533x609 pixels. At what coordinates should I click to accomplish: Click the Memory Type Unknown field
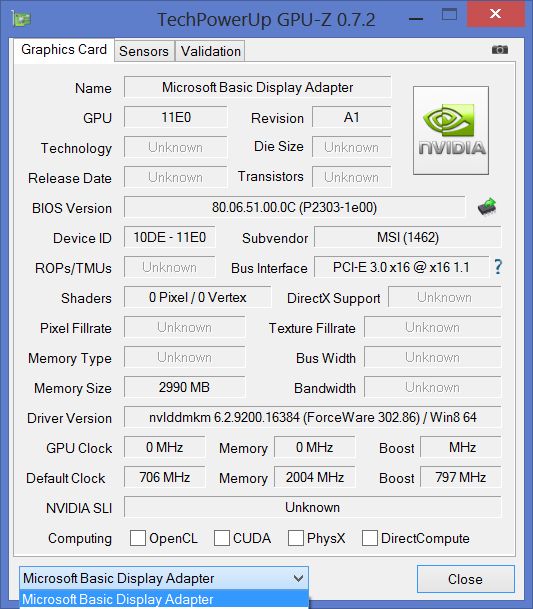(x=185, y=357)
